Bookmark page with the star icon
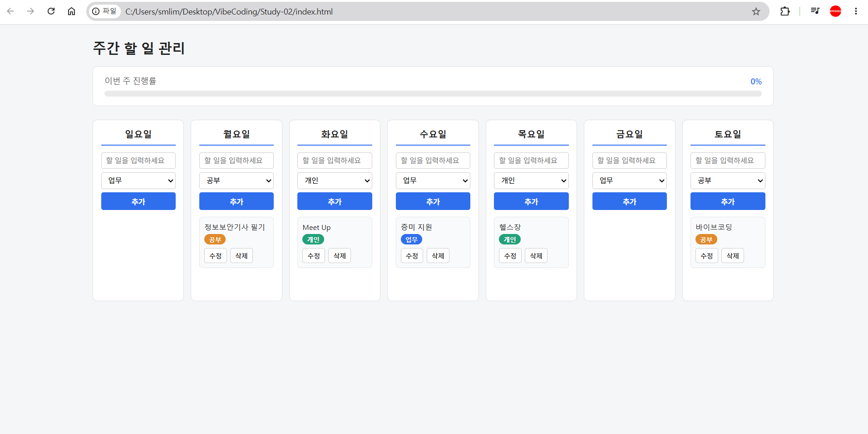Screen dimensions: 868x434 (756, 11)
